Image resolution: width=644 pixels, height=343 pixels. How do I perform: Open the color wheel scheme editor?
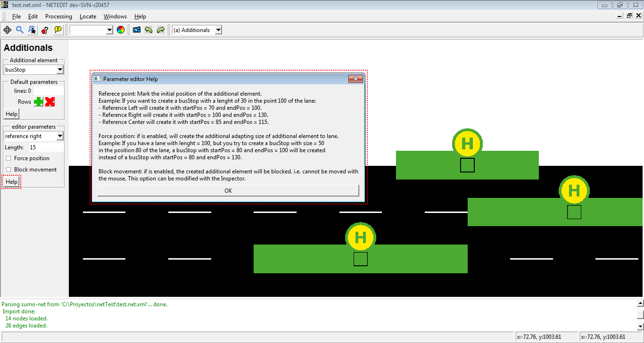121,30
